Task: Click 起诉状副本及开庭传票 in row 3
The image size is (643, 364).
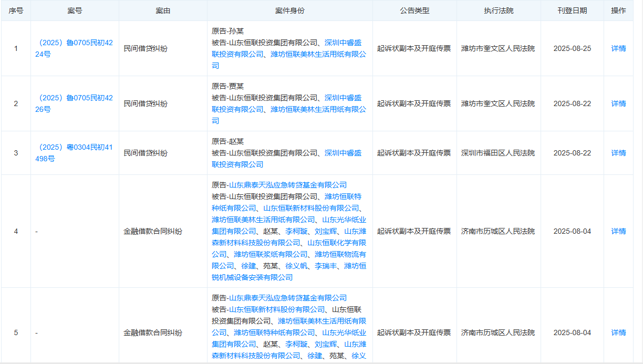Action: point(414,153)
